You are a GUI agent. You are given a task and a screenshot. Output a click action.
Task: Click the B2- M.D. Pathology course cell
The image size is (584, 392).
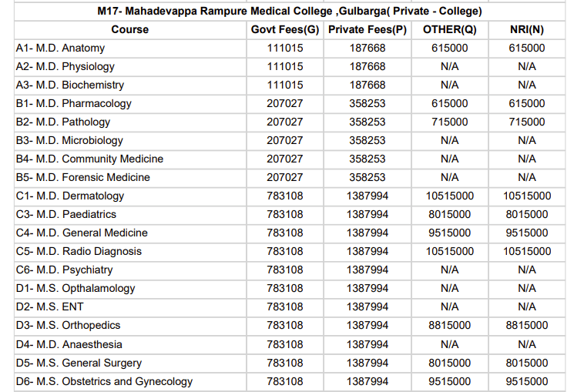tap(62, 122)
